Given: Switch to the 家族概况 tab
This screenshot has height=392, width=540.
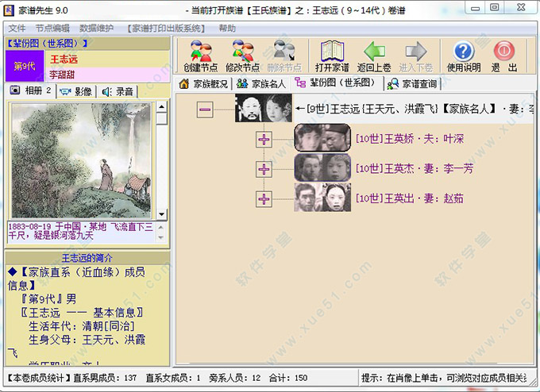Looking at the screenshot, I should (203, 83).
